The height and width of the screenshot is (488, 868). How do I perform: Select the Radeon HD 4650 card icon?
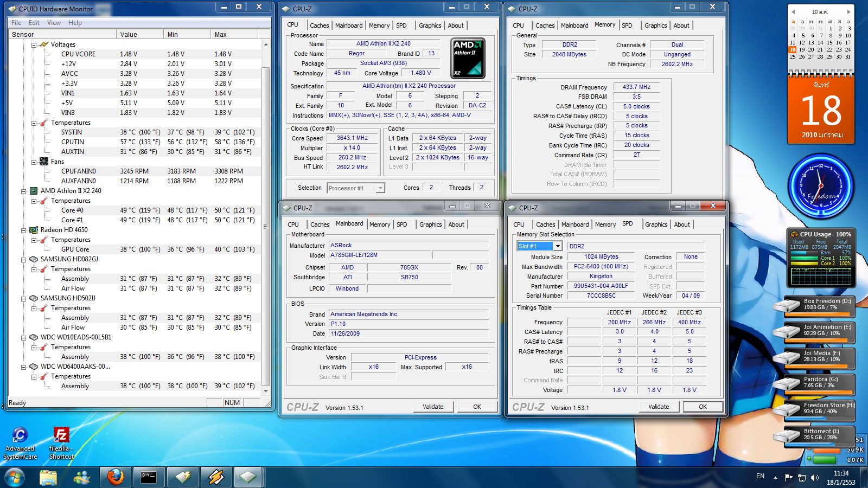pyautogui.click(x=34, y=230)
